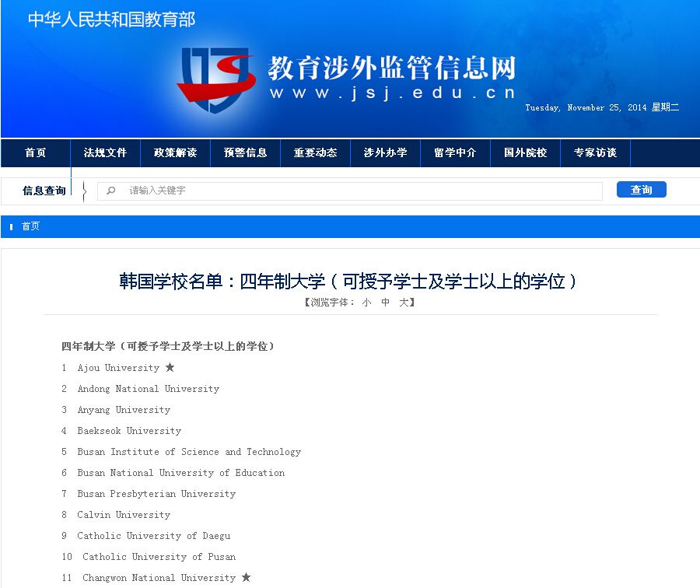Open 重要动态 in the navigation bar

click(315, 153)
